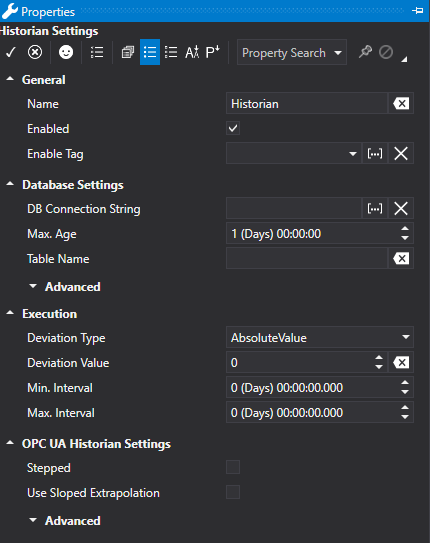Click the P with arrow icon

pos(212,52)
